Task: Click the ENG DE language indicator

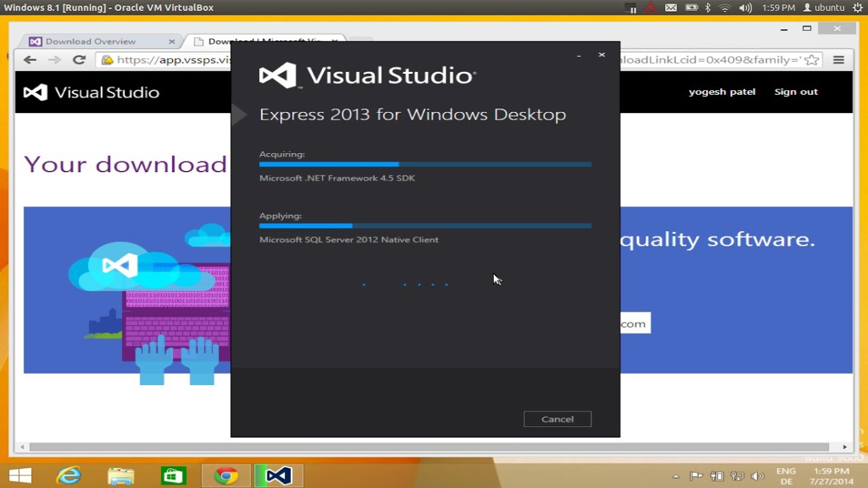Action: [x=786, y=476]
